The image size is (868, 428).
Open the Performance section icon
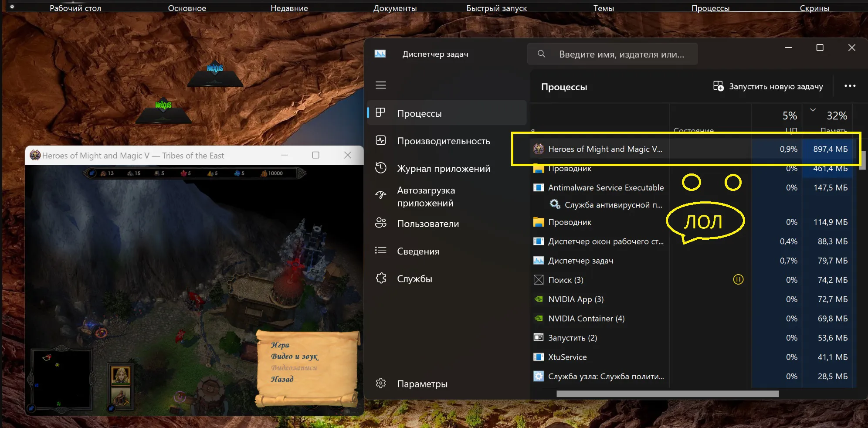point(381,140)
